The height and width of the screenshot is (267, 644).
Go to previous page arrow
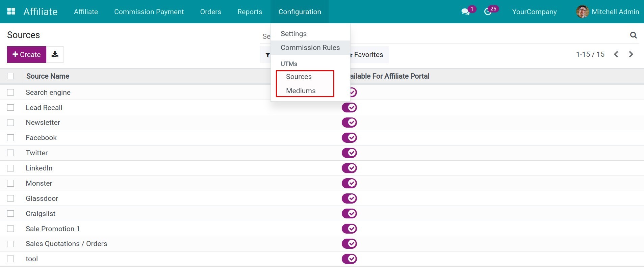[x=616, y=54]
